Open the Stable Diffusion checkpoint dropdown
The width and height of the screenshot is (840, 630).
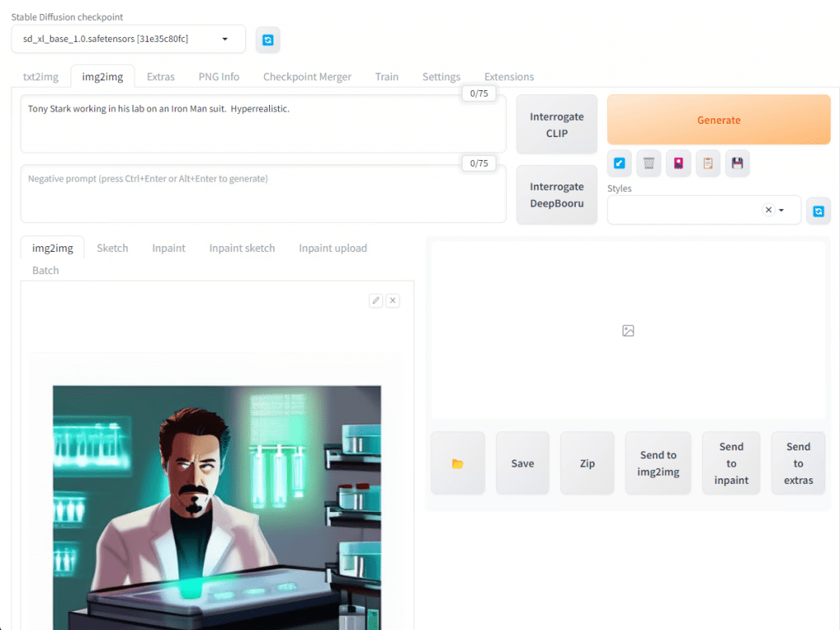[129, 39]
